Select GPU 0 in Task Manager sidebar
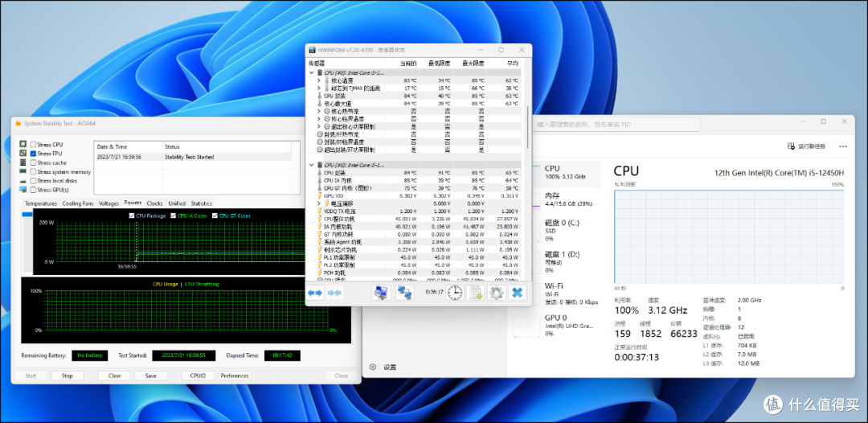Screen dimensions: 868x423 tap(556, 325)
